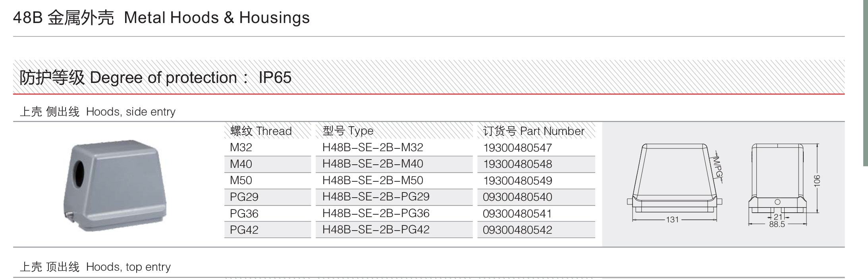
Task: Click the Part Number column header
Action: [x=533, y=131]
